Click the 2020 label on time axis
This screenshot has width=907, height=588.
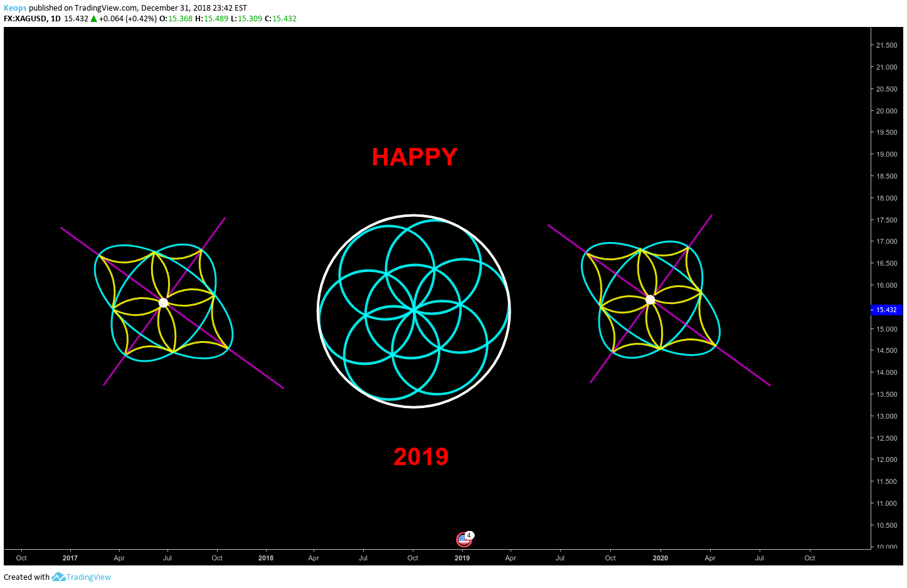click(660, 558)
